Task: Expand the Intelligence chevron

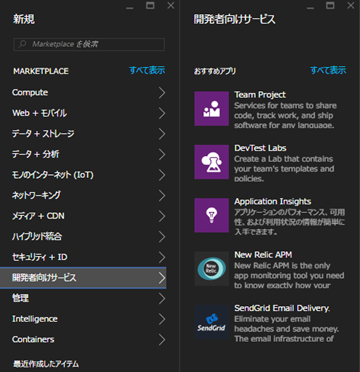Action: click(x=162, y=319)
